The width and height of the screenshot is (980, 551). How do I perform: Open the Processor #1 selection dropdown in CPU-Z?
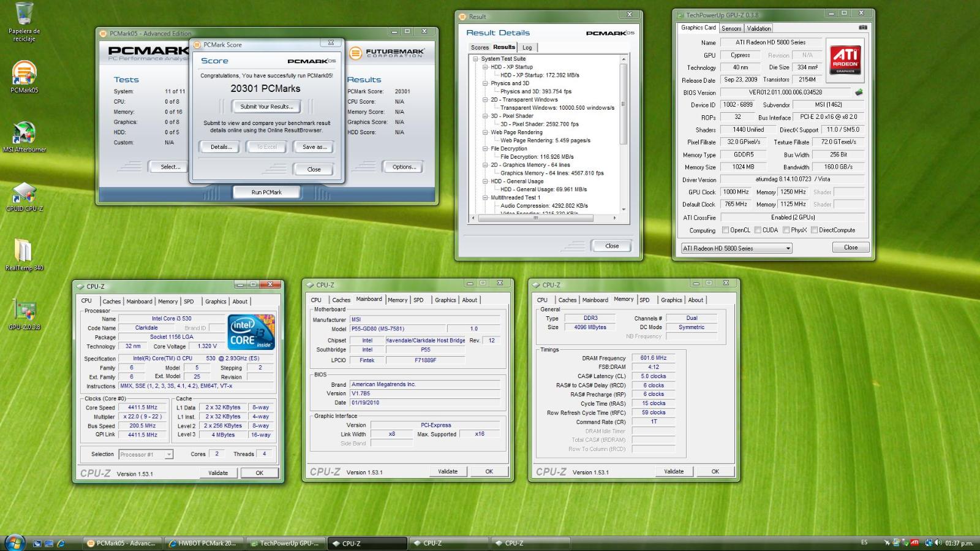coord(146,454)
